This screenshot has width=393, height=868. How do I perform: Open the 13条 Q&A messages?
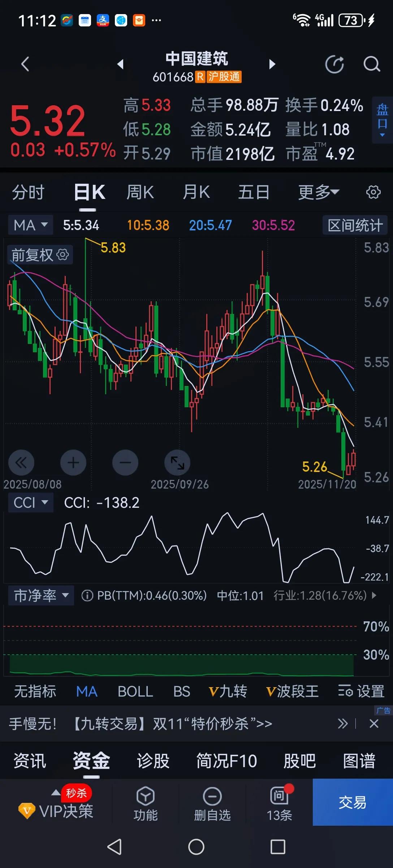279,804
